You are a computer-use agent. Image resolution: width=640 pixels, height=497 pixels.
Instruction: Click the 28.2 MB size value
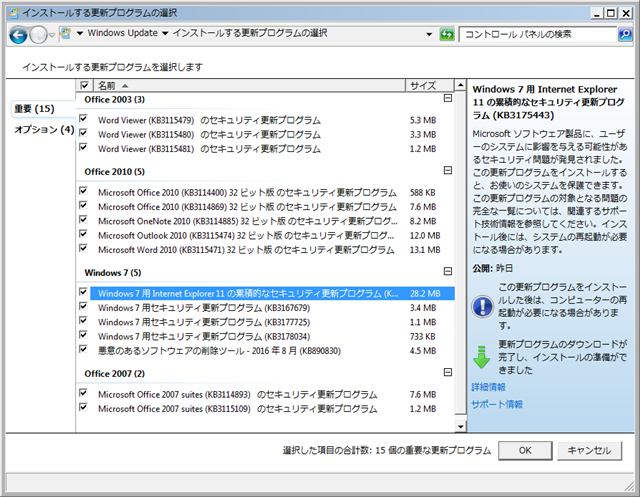pos(425,294)
